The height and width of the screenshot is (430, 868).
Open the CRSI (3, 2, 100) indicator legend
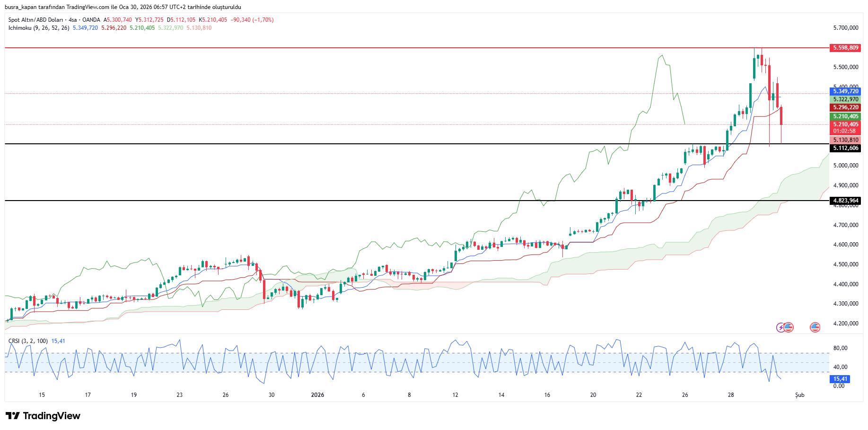28,341
